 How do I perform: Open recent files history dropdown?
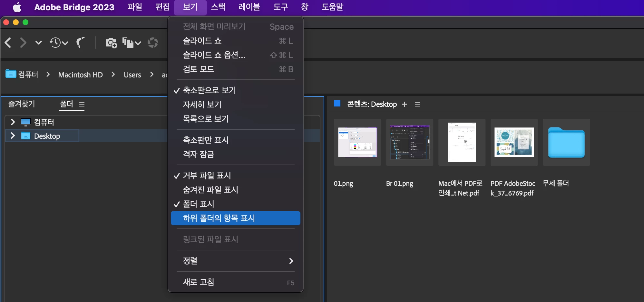point(59,43)
